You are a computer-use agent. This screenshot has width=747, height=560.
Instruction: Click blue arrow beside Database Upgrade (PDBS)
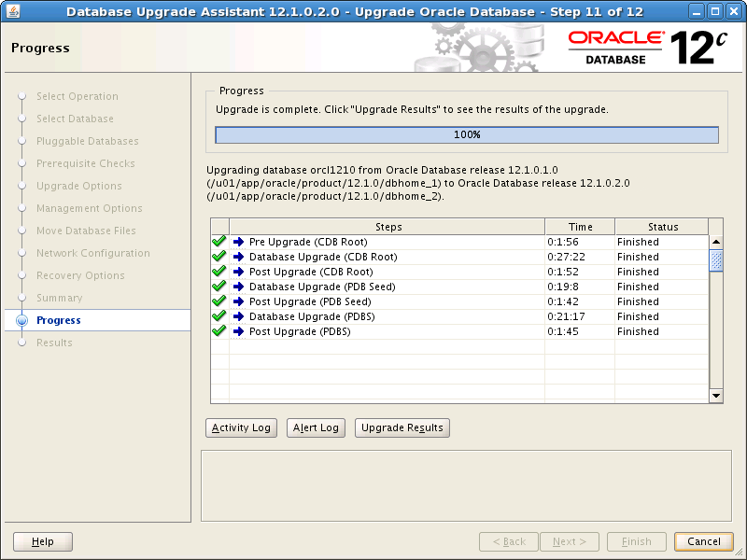238,316
